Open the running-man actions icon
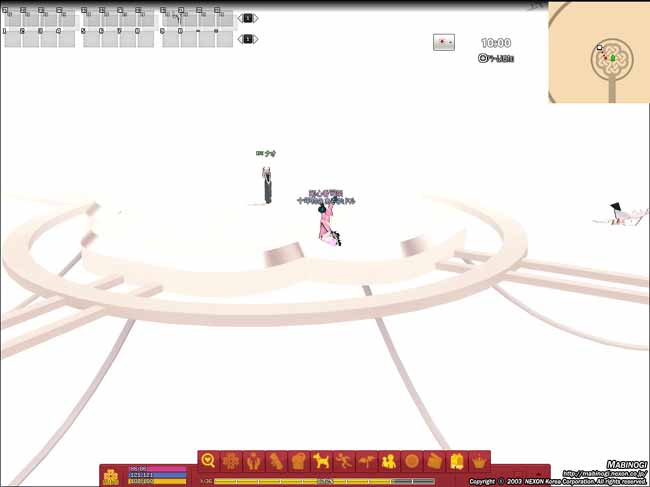 (344, 461)
